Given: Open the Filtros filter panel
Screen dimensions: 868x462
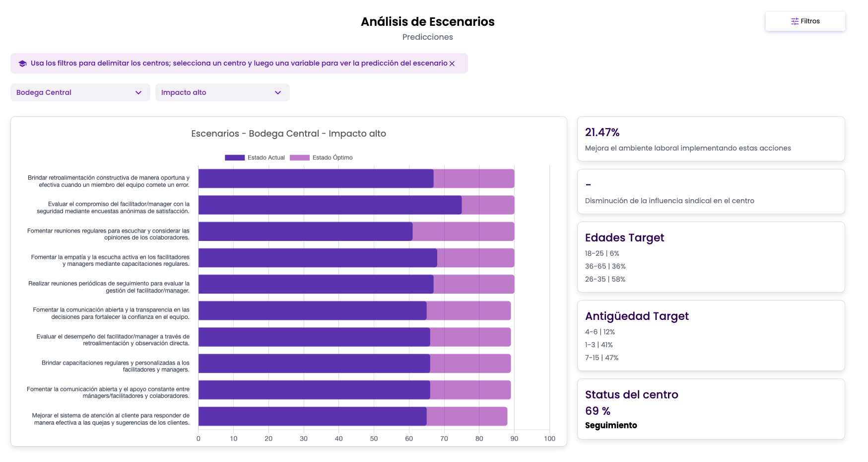Looking at the screenshot, I should 805,21.
